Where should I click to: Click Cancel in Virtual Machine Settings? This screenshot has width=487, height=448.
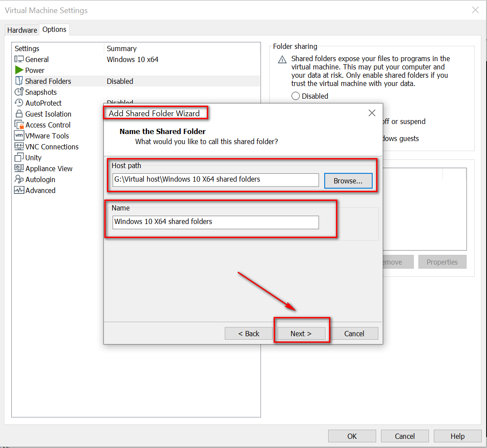pos(405,436)
